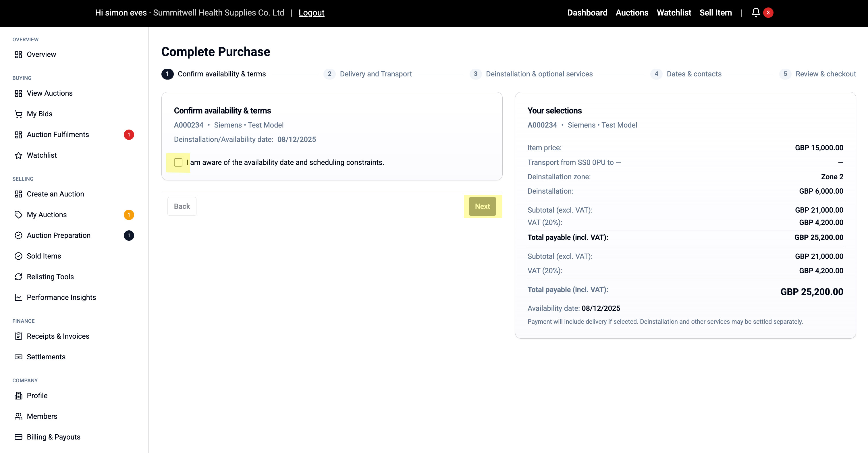Click the Watchlist star icon in sidebar
The height and width of the screenshot is (453, 868).
click(19, 155)
